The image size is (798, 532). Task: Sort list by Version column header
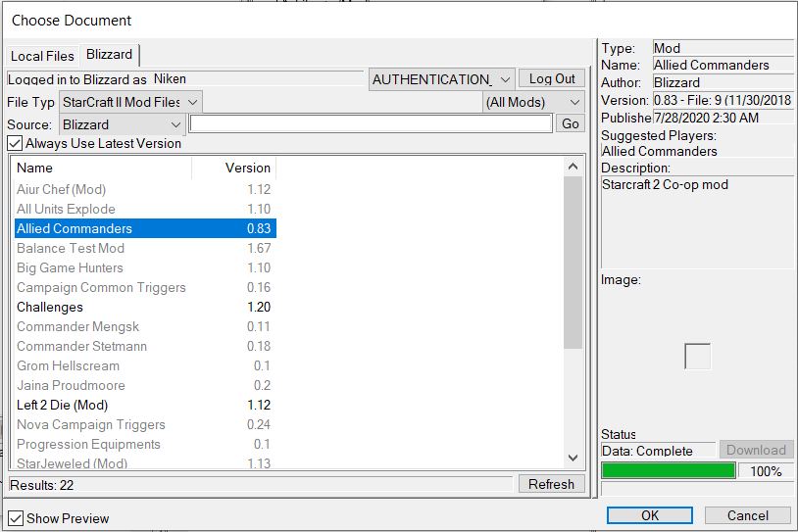(234, 168)
